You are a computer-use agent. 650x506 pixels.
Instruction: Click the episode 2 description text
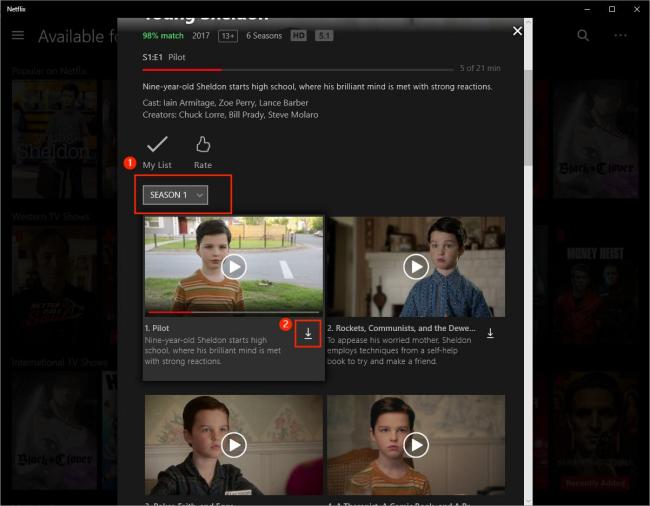tap(399, 351)
